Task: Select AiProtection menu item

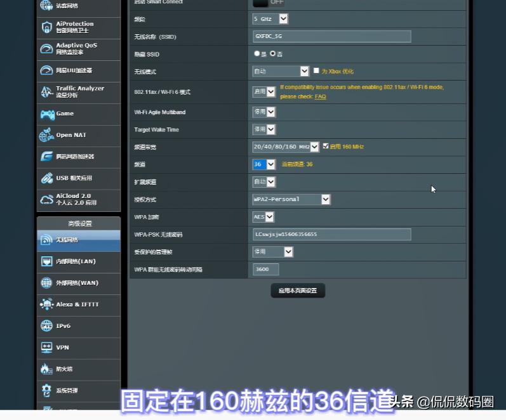Action: click(79, 27)
